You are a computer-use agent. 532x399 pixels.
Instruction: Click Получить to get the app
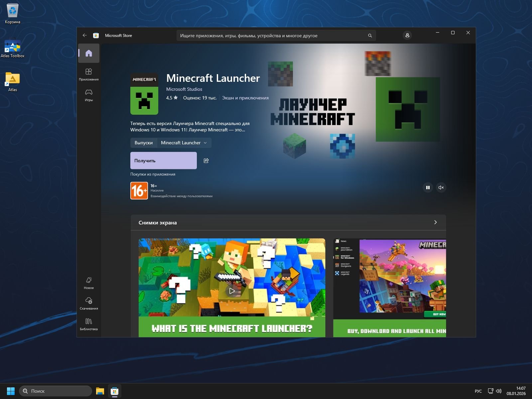pyautogui.click(x=164, y=161)
